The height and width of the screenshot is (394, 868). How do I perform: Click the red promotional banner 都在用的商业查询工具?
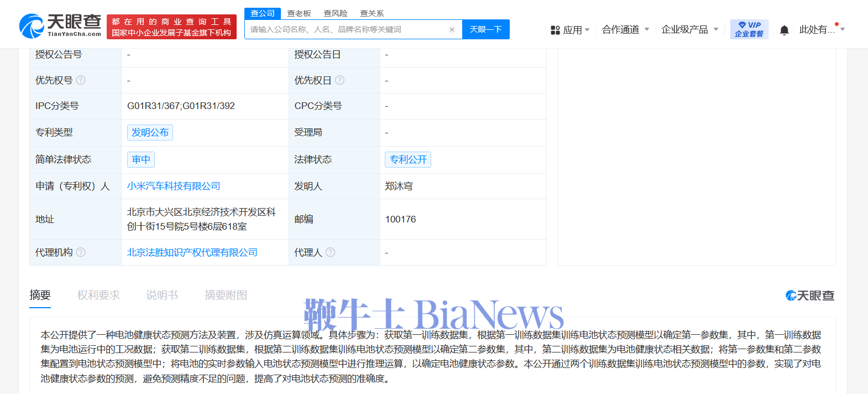point(171,27)
